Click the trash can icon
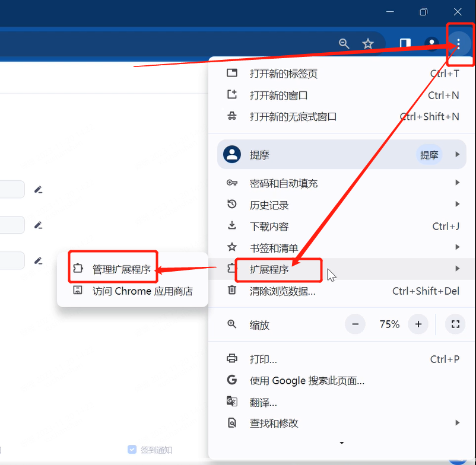Image resolution: width=476 pixels, height=465 pixels. (x=232, y=290)
